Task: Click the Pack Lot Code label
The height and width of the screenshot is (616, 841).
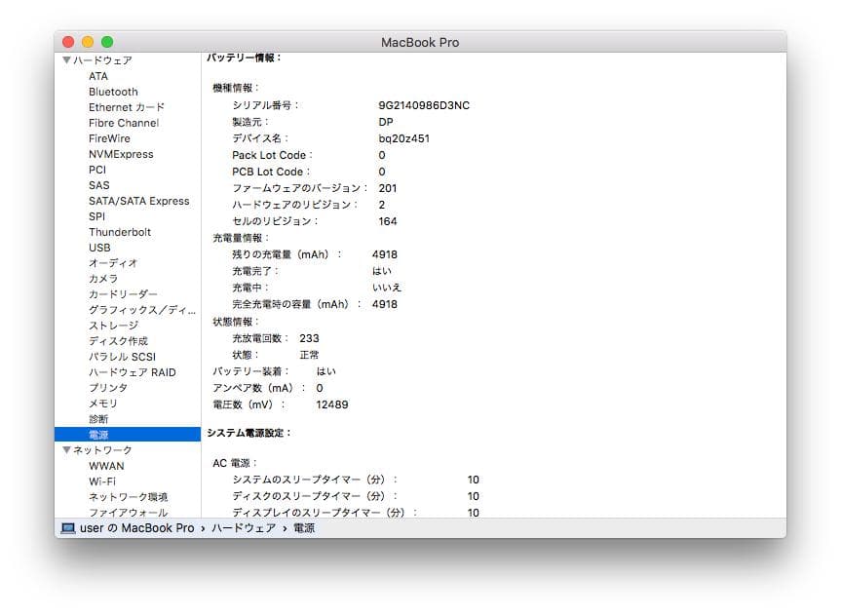Action: [x=272, y=155]
